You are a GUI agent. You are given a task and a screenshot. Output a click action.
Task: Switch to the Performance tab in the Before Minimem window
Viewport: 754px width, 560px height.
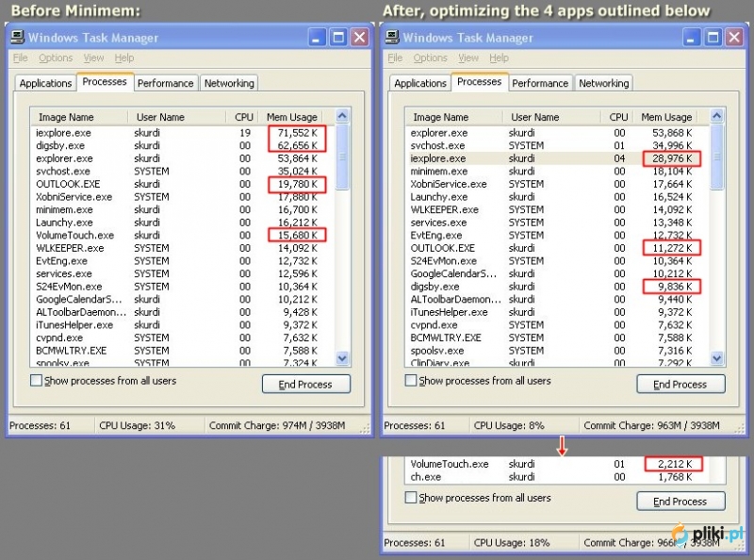(166, 83)
